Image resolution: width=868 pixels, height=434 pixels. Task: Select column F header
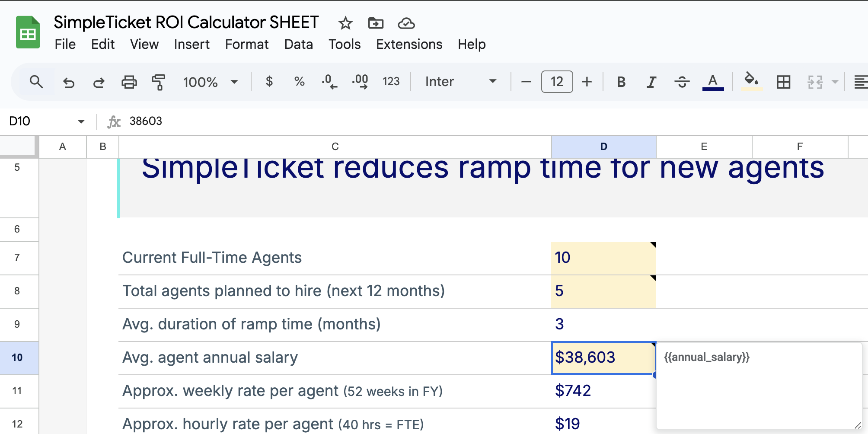800,147
